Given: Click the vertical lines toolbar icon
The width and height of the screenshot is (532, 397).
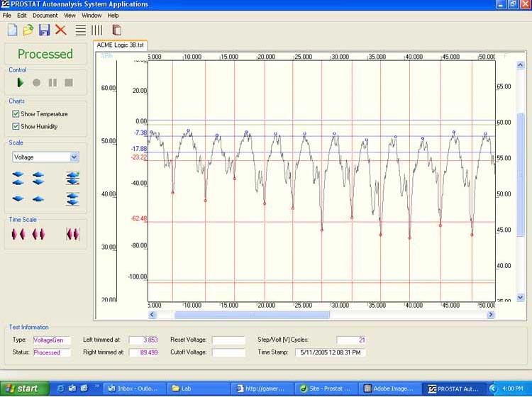Looking at the screenshot, I should click(x=97, y=30).
